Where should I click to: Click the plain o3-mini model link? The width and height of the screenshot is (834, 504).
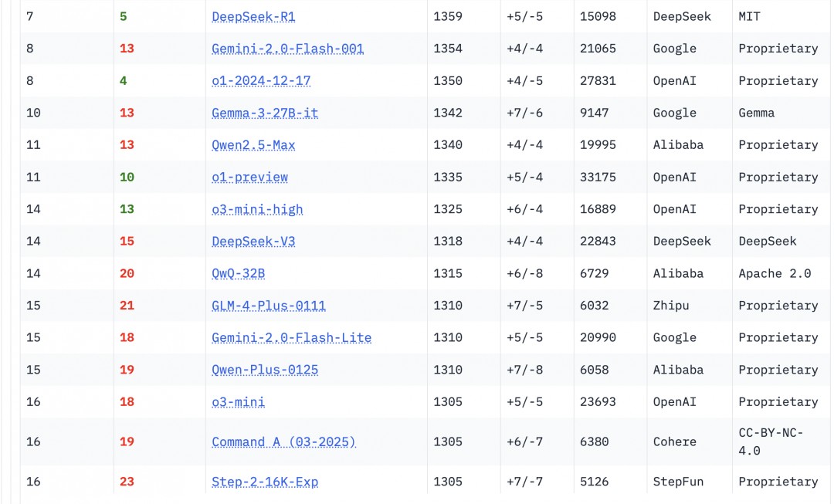pyautogui.click(x=238, y=402)
